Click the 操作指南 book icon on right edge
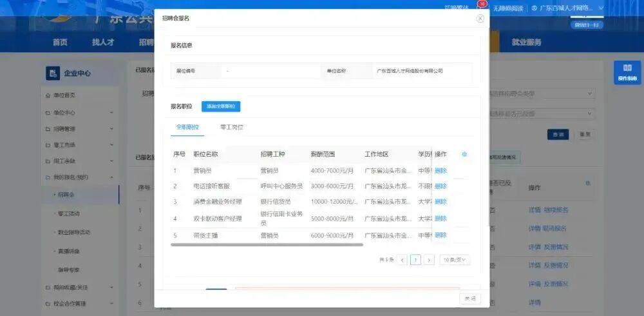The height and width of the screenshot is (316, 644). 627,68
